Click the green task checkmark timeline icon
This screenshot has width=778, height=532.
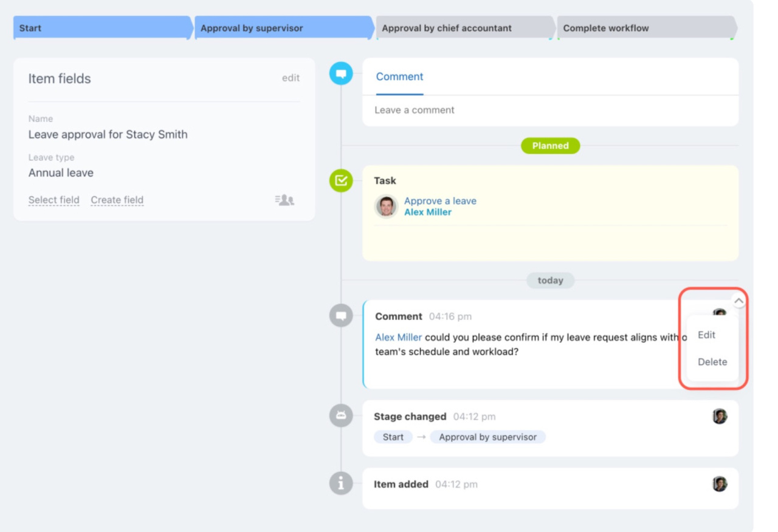pyautogui.click(x=341, y=180)
